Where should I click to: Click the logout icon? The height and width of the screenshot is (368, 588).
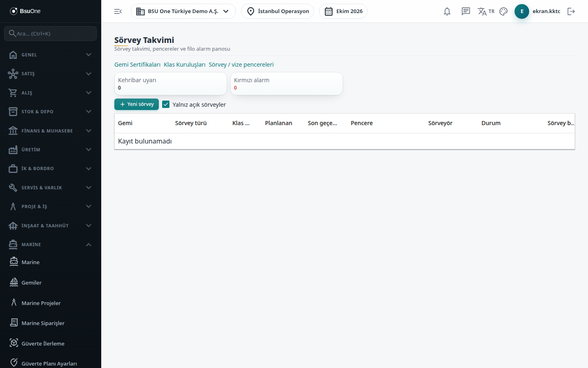(x=571, y=11)
